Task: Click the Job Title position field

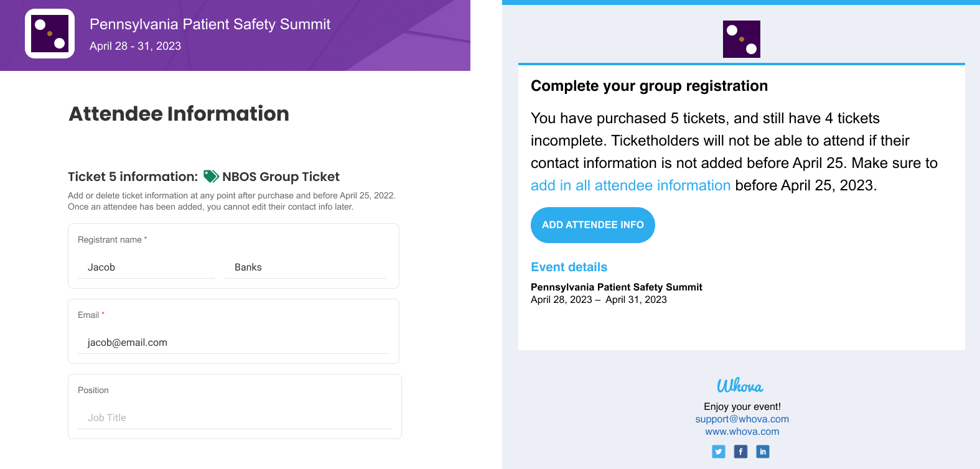Action: tap(235, 418)
